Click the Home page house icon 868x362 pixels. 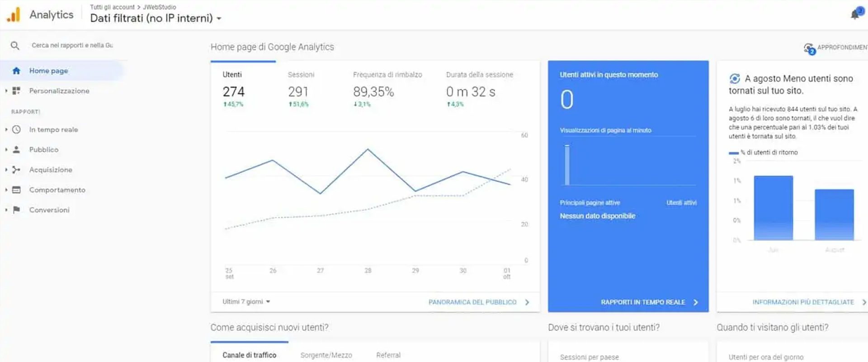[x=16, y=71]
